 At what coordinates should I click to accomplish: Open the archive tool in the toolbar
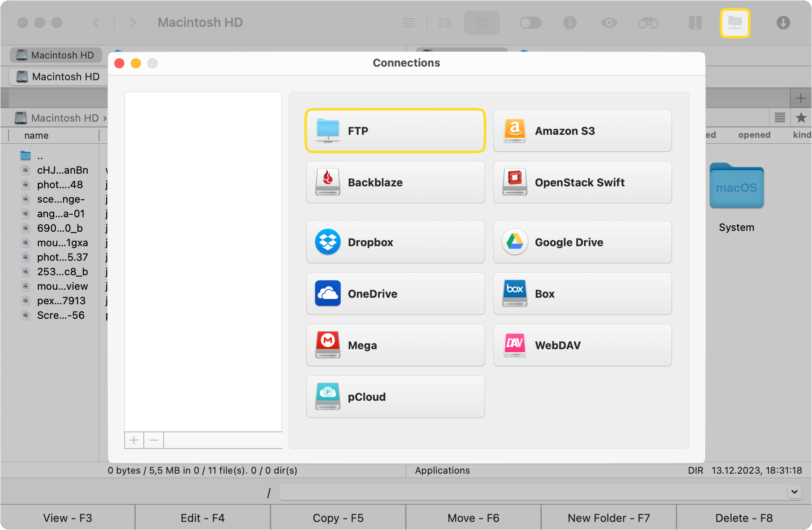point(695,22)
